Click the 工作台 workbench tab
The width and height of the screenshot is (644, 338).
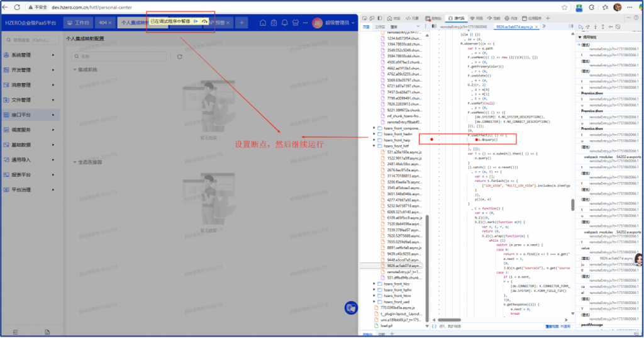[78, 22]
